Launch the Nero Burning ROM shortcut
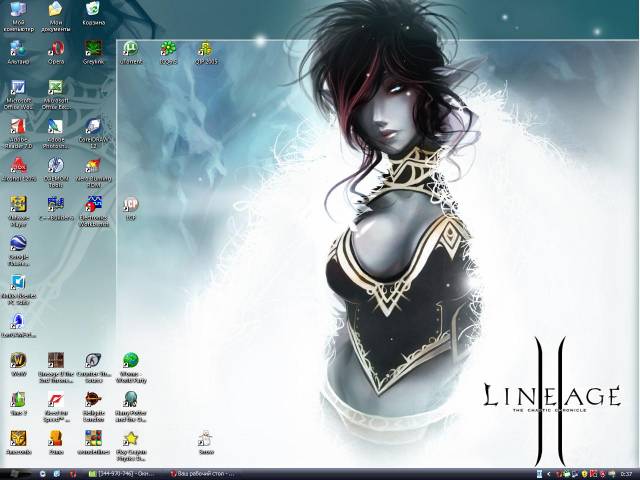Image resolution: width=640 pixels, height=480 pixels. (93, 166)
